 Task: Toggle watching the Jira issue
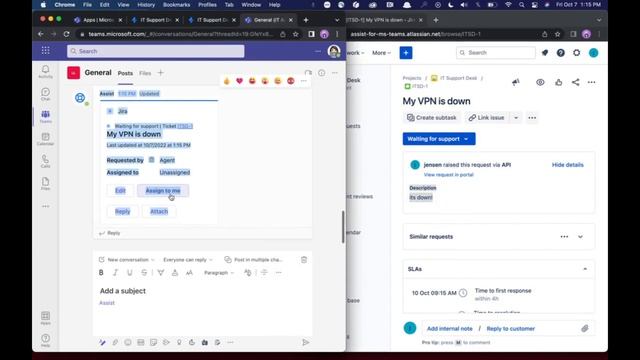540,82
